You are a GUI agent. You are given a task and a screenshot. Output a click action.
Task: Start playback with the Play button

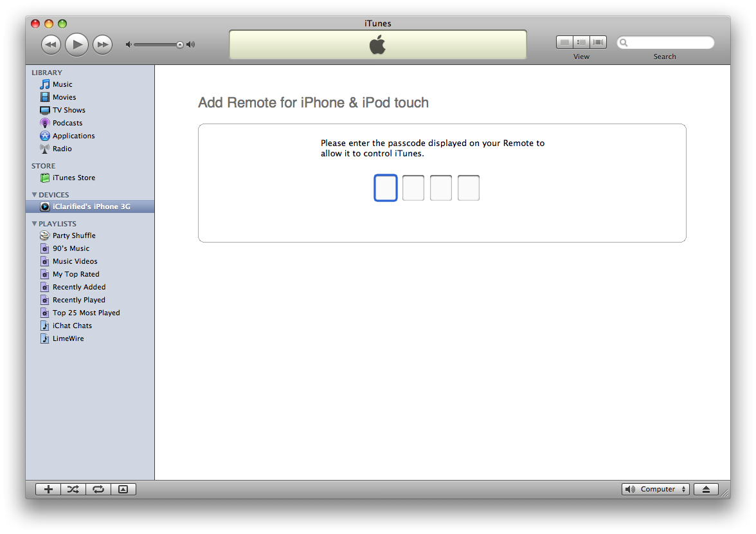pos(76,45)
